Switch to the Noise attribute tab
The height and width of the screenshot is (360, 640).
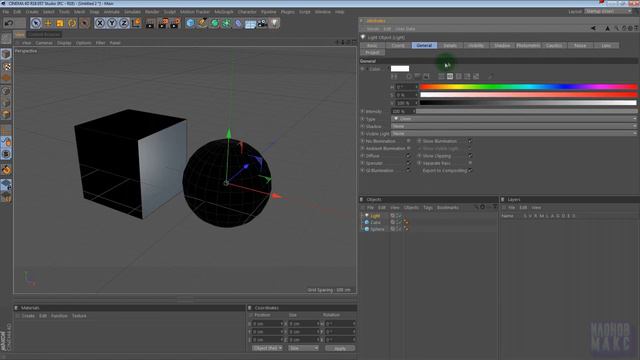click(x=580, y=45)
